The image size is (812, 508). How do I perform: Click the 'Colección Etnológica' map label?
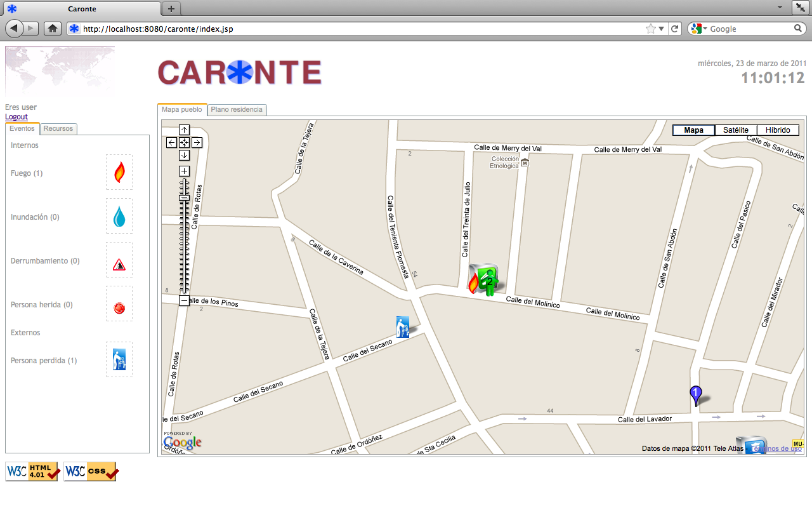click(x=504, y=163)
